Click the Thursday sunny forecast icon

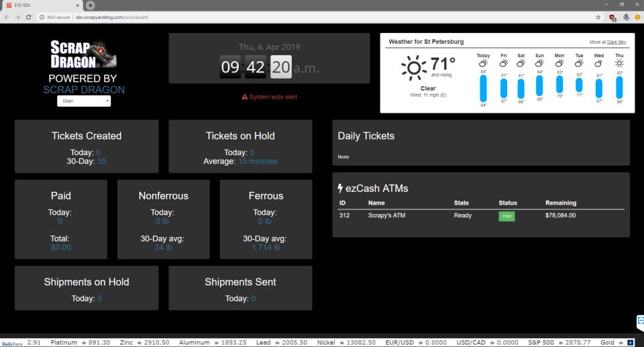[619, 63]
